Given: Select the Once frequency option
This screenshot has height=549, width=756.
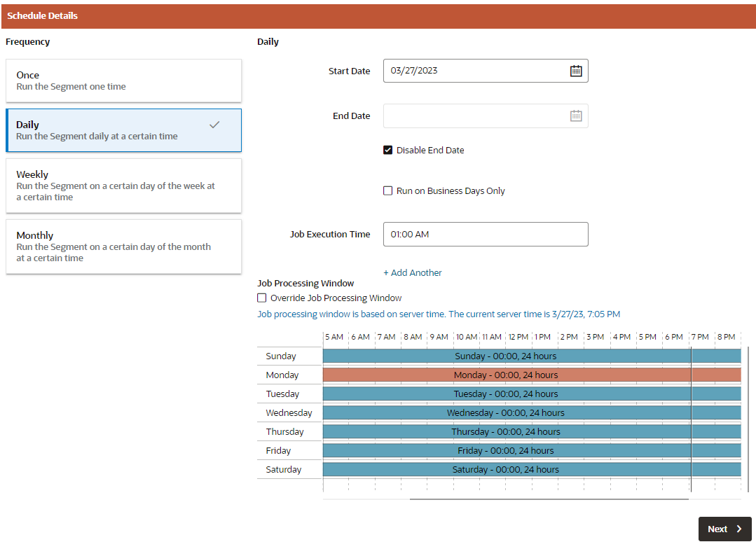Looking at the screenshot, I should (x=123, y=81).
